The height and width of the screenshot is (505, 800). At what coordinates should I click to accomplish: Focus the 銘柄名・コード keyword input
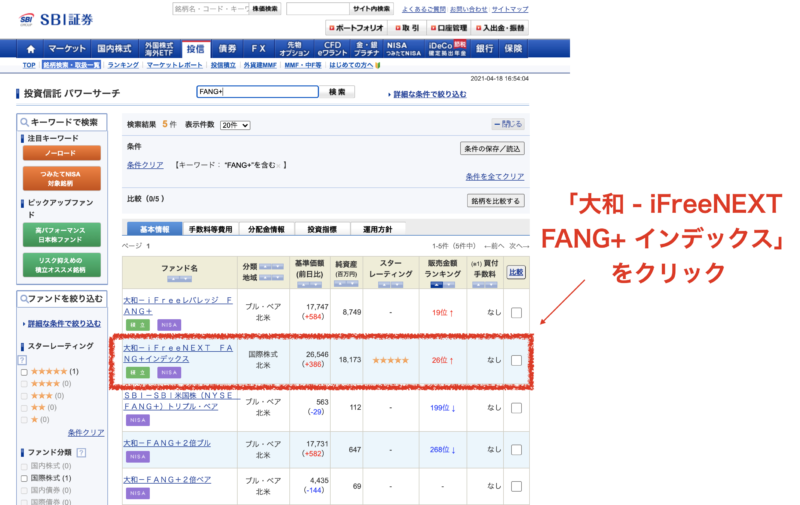[210, 9]
